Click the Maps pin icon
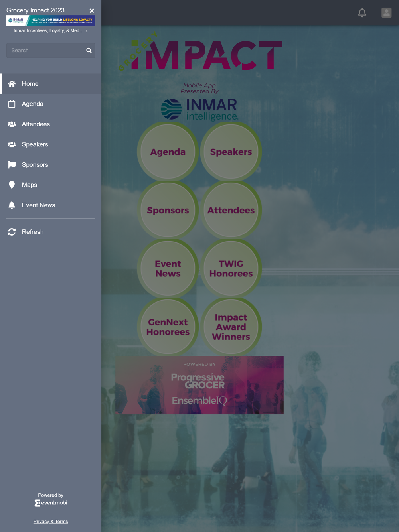The width and height of the screenshot is (399, 532). click(12, 185)
